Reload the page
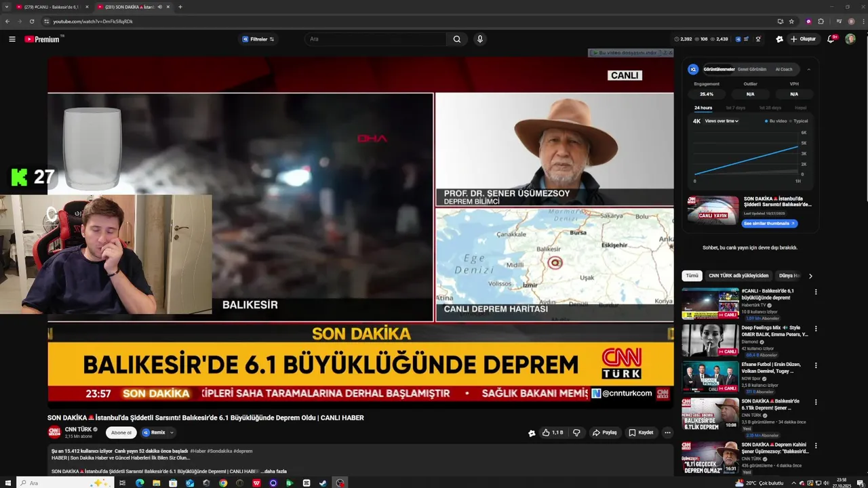868x488 pixels. tap(31, 21)
